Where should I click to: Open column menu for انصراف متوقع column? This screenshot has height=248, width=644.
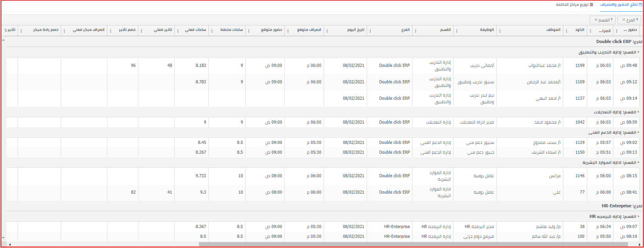[x=288, y=31]
